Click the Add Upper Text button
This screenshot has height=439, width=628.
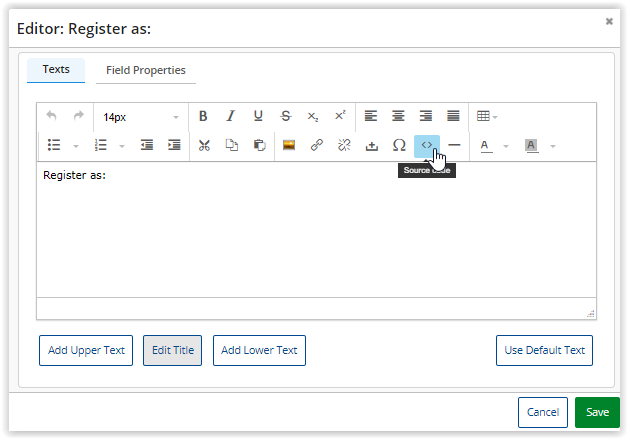[86, 351]
